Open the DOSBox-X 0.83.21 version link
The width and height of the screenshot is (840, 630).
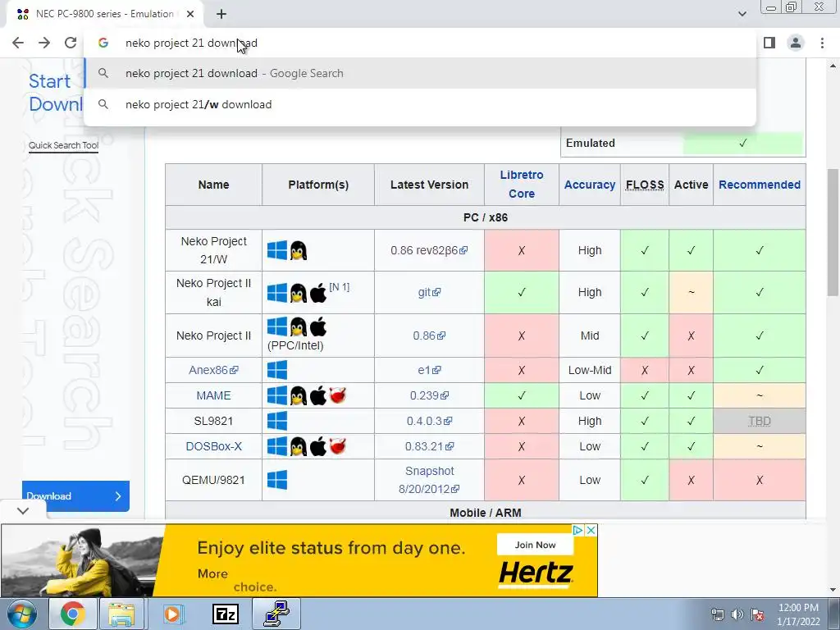pyautogui.click(x=428, y=446)
